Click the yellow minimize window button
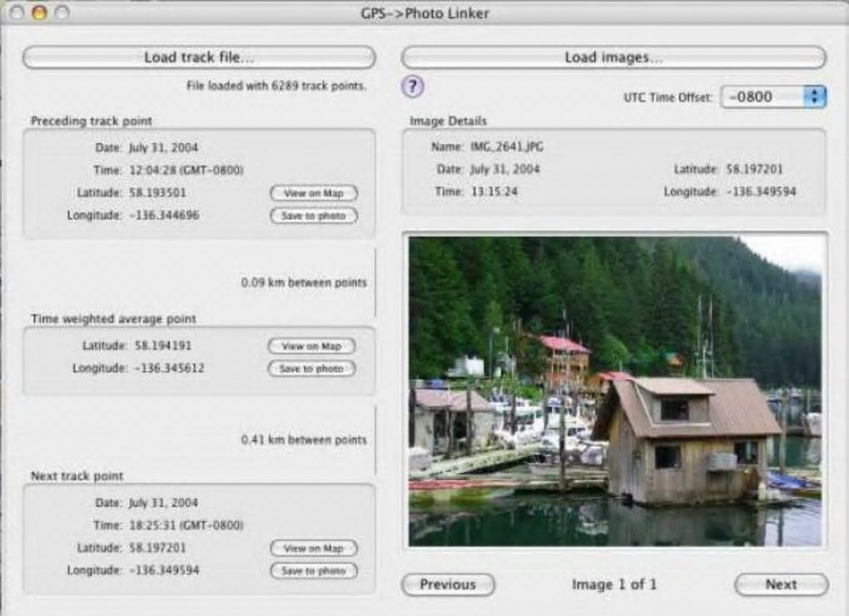 pyautogui.click(x=39, y=12)
